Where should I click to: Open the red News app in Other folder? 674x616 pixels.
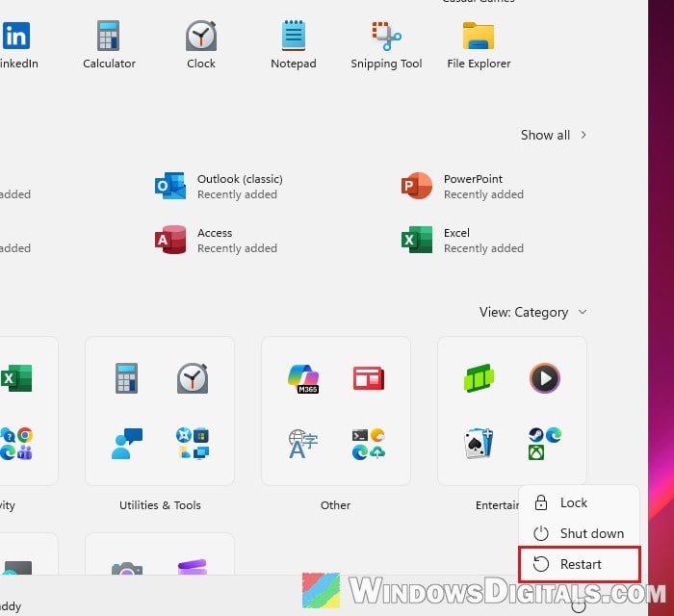[x=369, y=378]
